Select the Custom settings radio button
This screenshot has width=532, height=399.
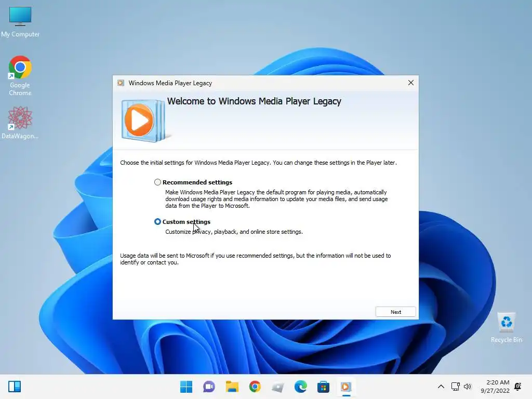(x=157, y=221)
